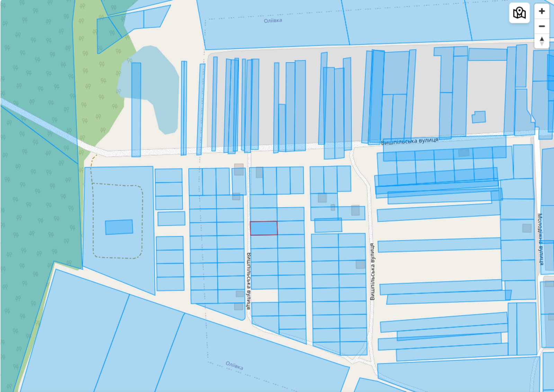554x392 pixels.
Task: Click the parcel inside the dashed enclosure
Action: 119,227
